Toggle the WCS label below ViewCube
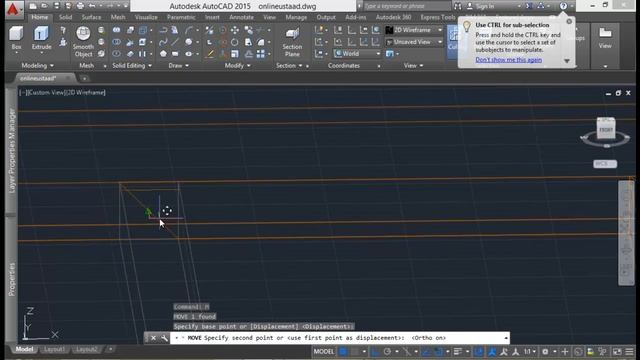Viewport: 640px width, 360px height. pos(605,164)
